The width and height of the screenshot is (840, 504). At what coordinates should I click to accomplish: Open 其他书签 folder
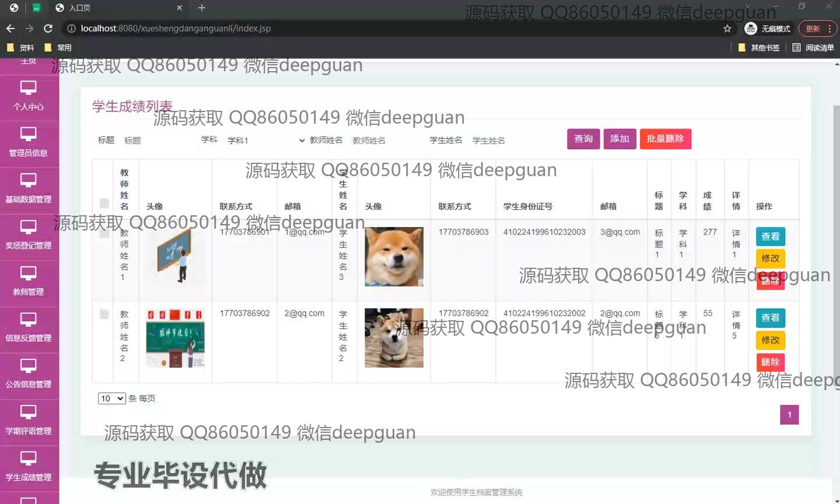(x=759, y=48)
